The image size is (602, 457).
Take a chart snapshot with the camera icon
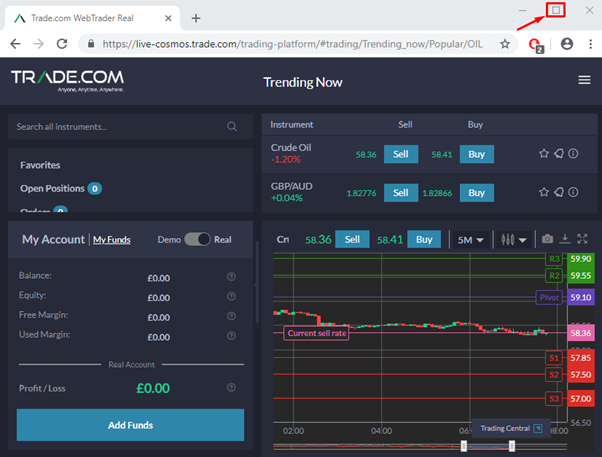pos(547,239)
